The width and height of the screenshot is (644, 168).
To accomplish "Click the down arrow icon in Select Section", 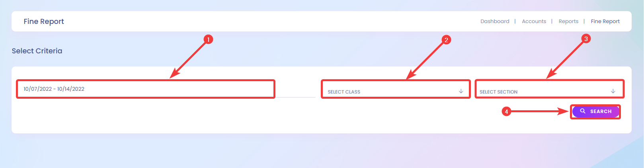I will [x=613, y=91].
